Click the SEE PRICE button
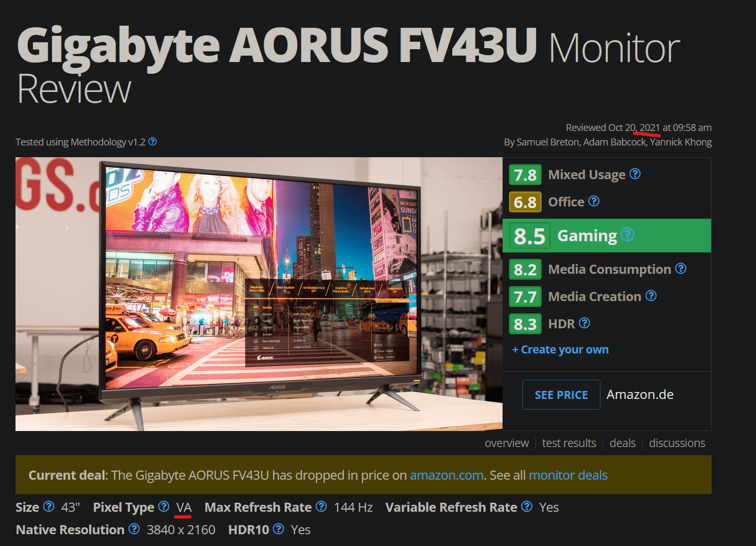Viewport: 756px width, 546px height. (561, 395)
